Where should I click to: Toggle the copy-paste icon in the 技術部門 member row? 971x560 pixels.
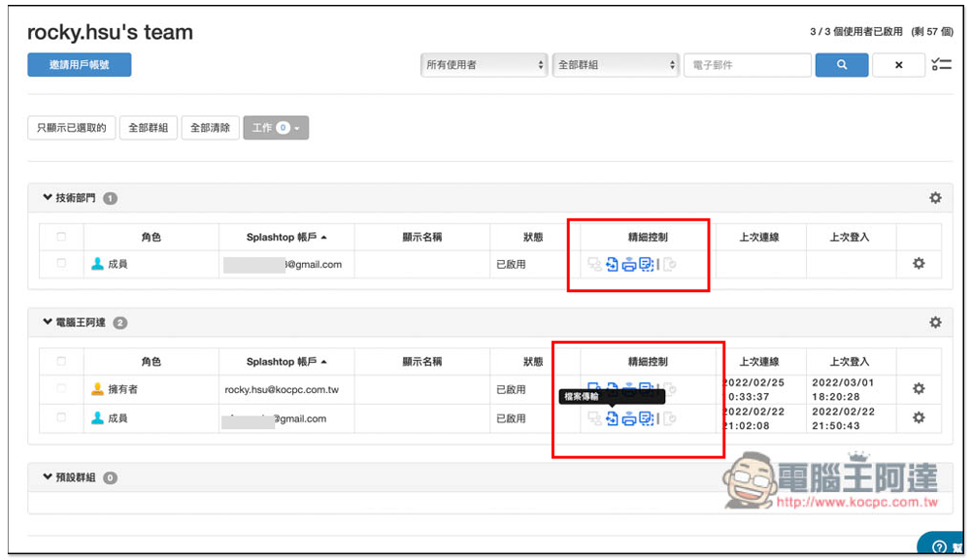tap(646, 265)
